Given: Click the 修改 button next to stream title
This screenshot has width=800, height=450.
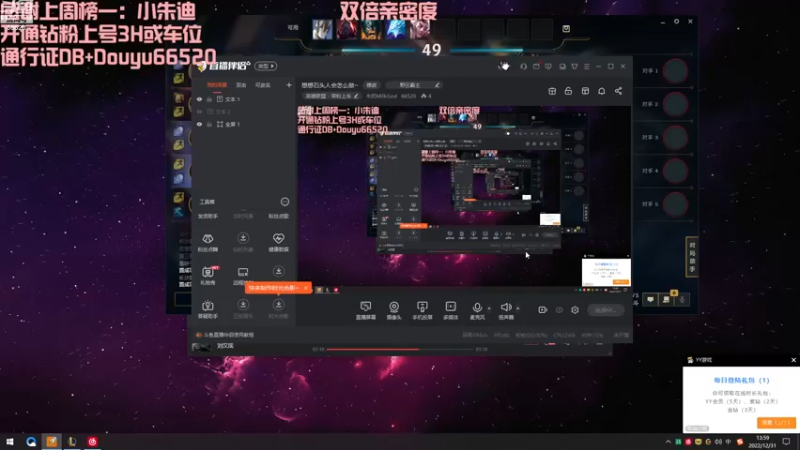Looking at the screenshot, I should point(371,85).
